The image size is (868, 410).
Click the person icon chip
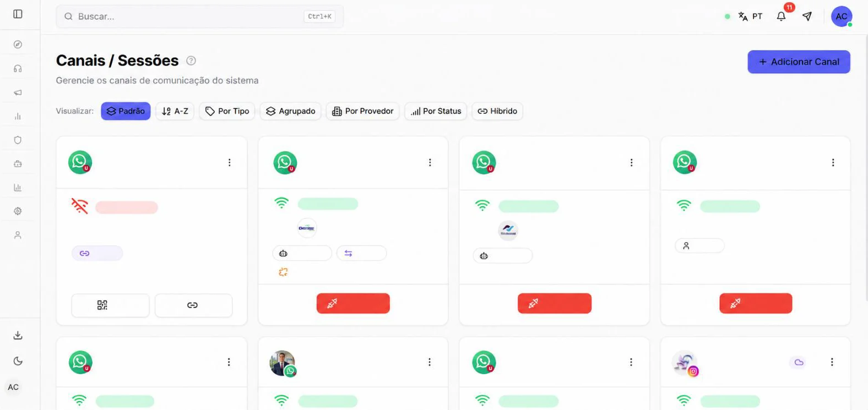pos(699,246)
